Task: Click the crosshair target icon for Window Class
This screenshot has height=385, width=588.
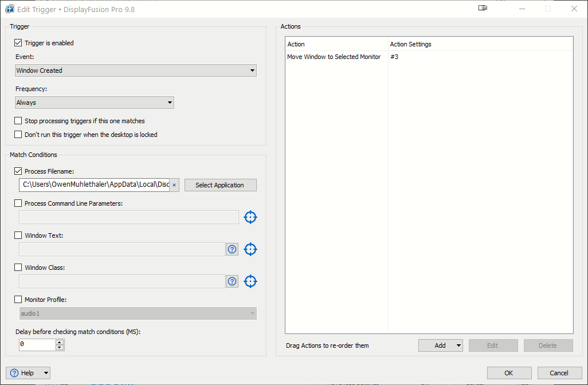Action: [x=250, y=281]
